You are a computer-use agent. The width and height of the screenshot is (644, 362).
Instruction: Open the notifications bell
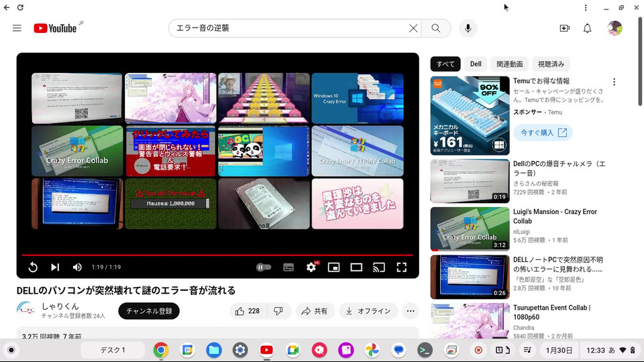(588, 28)
